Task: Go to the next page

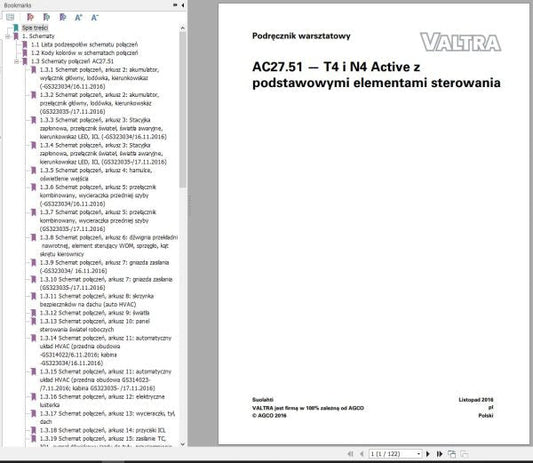Action: (x=428, y=454)
